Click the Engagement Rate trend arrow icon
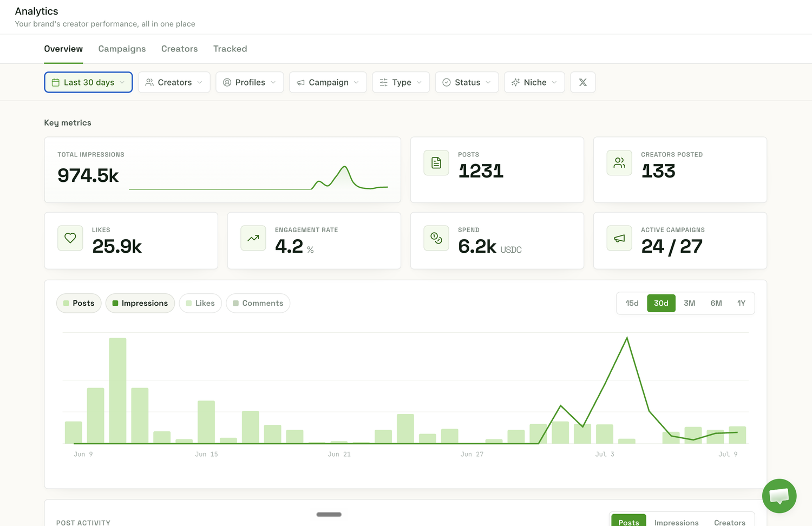The height and width of the screenshot is (526, 812). (x=253, y=238)
